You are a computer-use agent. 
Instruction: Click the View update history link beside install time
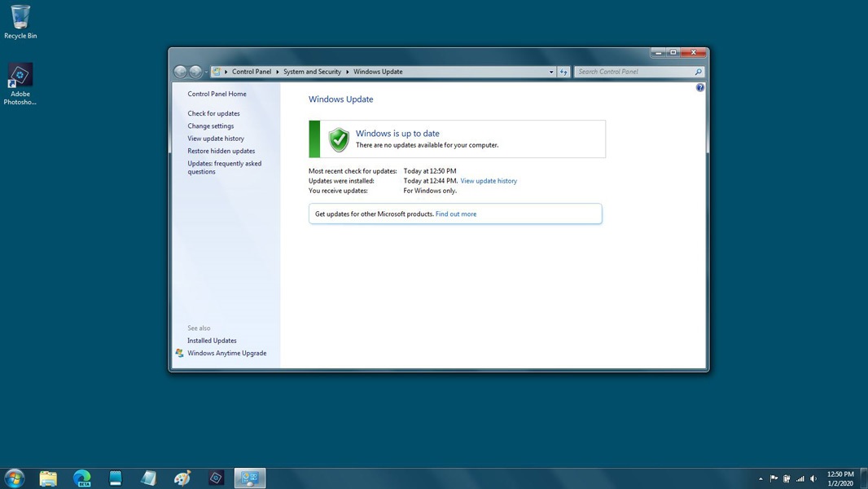489,181
